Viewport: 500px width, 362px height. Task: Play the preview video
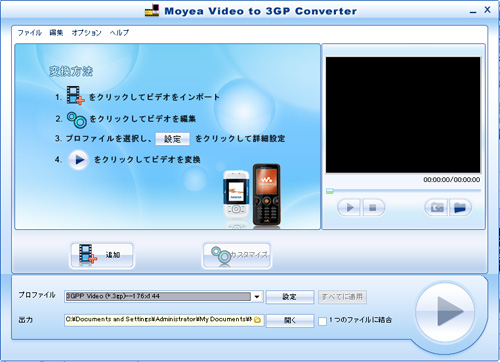click(349, 208)
